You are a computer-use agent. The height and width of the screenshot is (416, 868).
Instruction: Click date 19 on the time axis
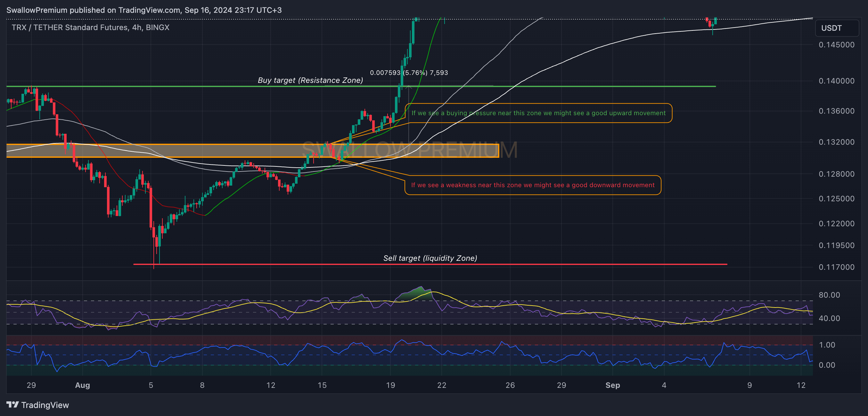[390, 385]
